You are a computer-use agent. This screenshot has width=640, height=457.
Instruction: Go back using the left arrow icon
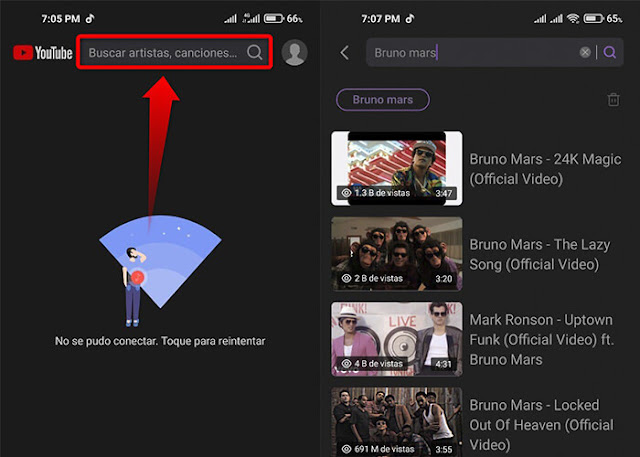(x=344, y=52)
